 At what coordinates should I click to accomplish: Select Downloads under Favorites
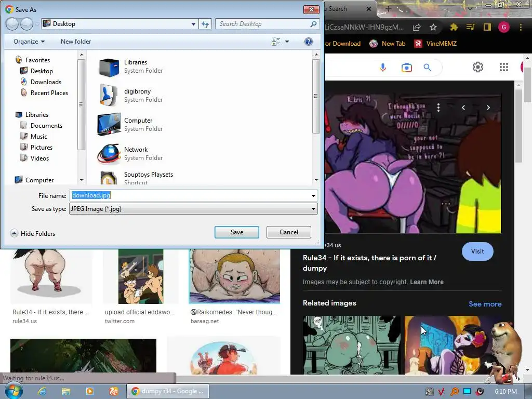(x=46, y=82)
